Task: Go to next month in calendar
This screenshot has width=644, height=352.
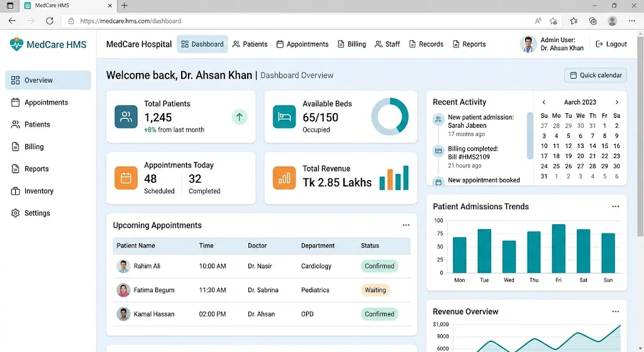Action: click(616, 102)
